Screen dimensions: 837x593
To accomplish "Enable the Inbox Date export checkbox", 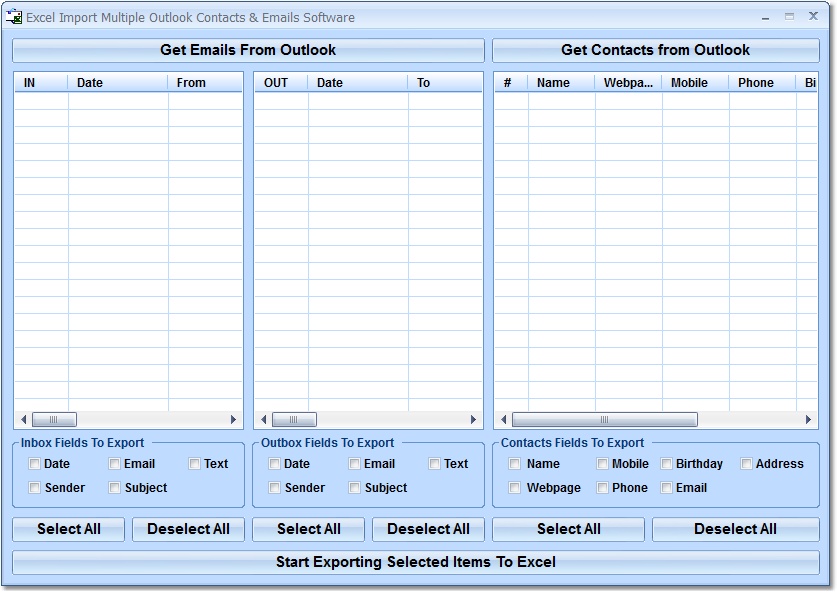I will tap(34, 463).
